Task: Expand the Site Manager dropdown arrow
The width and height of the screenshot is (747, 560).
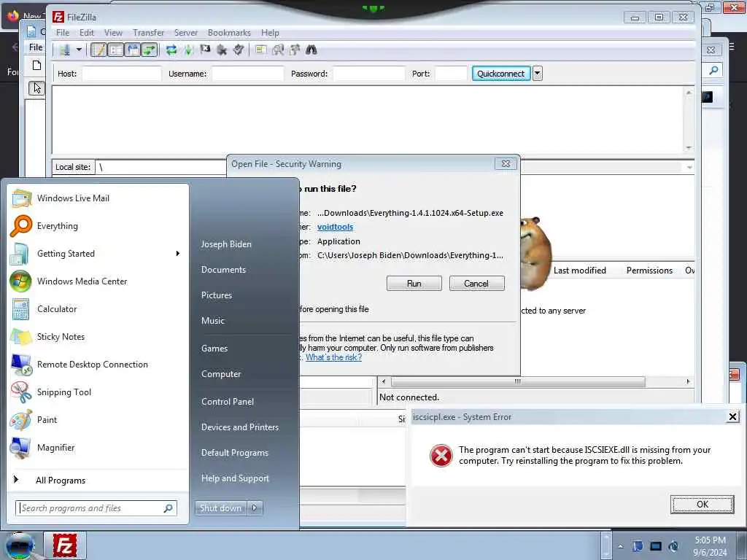Action: 79,50
